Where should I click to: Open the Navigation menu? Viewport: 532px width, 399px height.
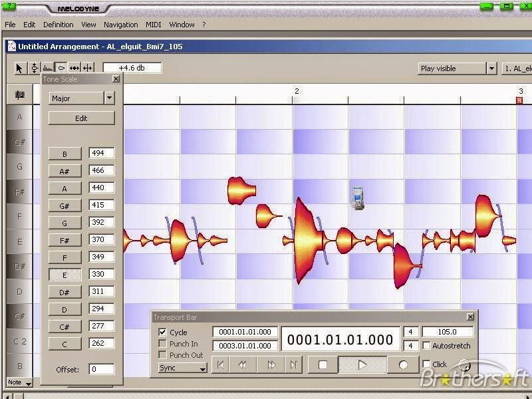point(121,25)
